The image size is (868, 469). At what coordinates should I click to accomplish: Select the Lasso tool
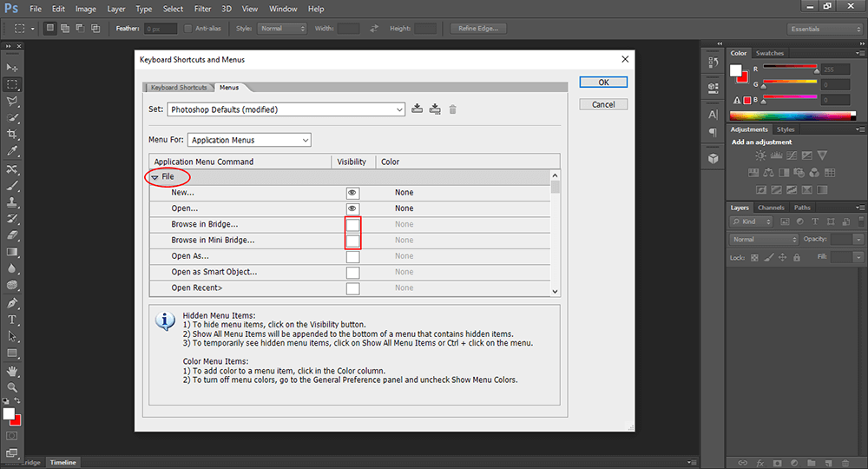tap(11, 102)
